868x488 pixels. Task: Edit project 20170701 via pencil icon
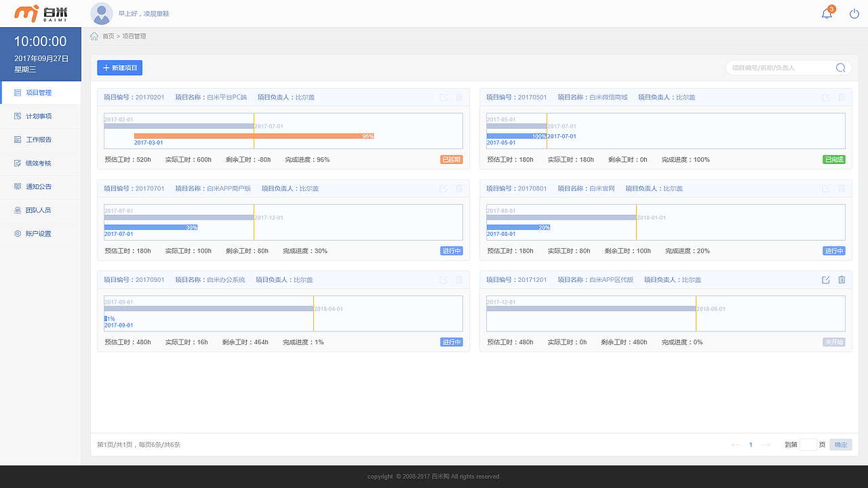pyautogui.click(x=443, y=188)
